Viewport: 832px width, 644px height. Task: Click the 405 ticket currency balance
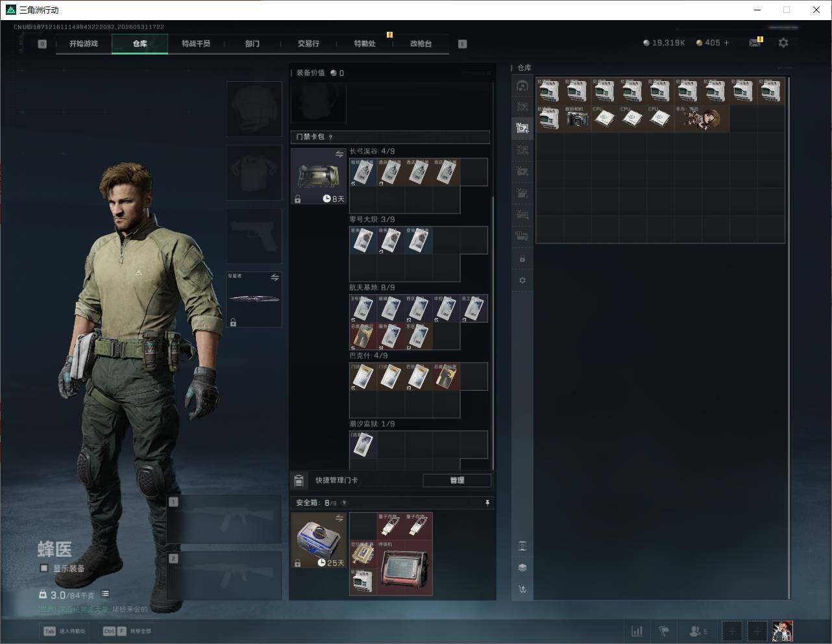pyautogui.click(x=707, y=43)
